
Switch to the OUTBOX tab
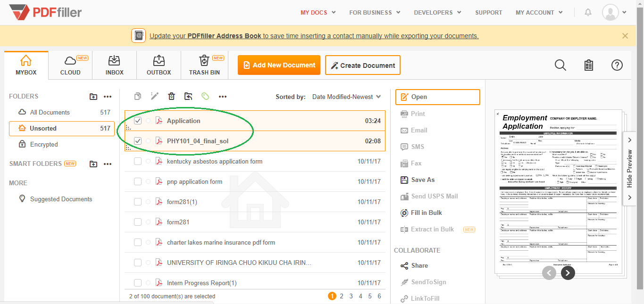[159, 65]
